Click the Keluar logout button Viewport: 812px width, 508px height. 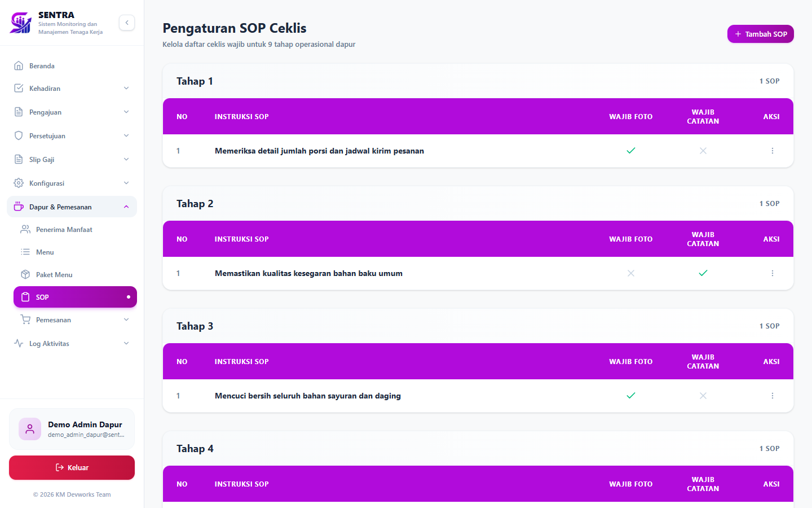coord(72,467)
